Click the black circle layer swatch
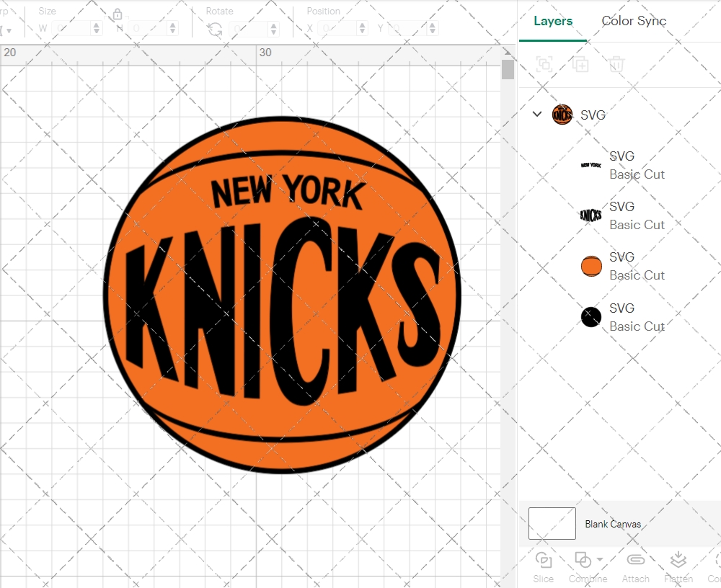The image size is (721, 588). 591,317
